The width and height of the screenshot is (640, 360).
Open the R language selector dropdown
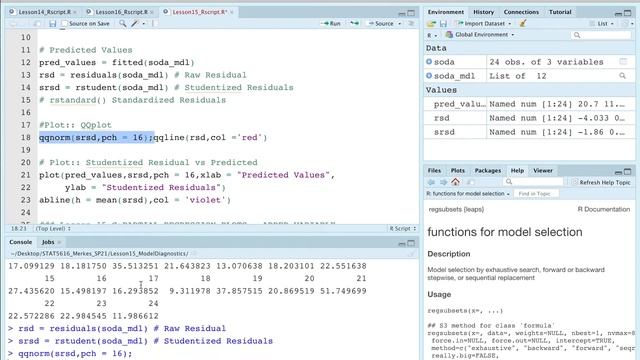[x=432, y=35]
